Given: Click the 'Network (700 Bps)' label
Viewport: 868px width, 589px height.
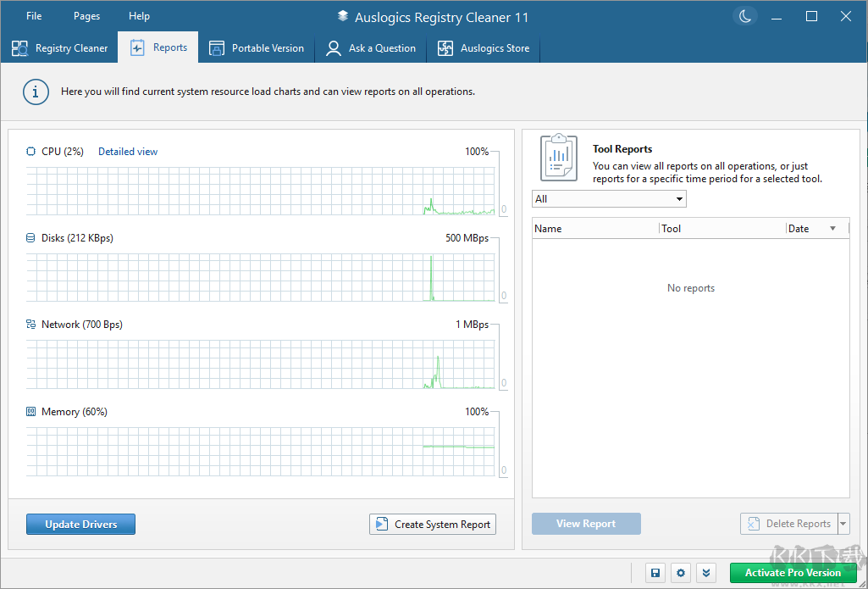Looking at the screenshot, I should click(x=82, y=324).
